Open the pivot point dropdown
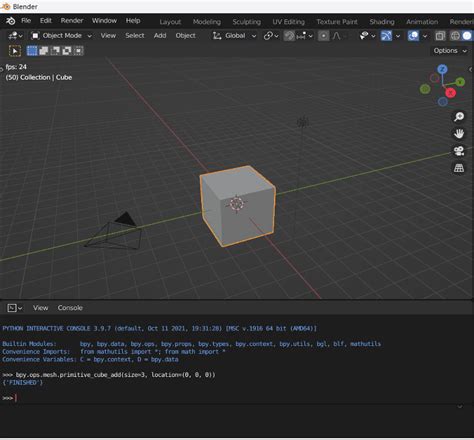 point(271,36)
